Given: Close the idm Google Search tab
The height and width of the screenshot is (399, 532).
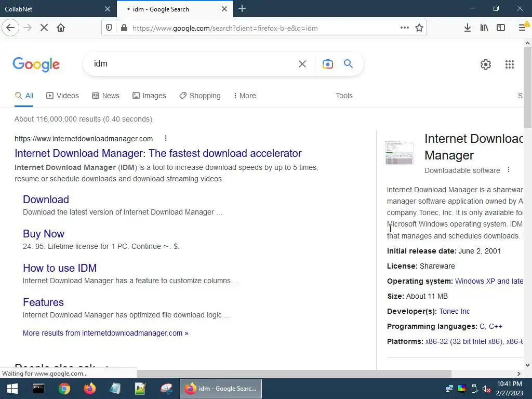Looking at the screenshot, I should 224,9.
